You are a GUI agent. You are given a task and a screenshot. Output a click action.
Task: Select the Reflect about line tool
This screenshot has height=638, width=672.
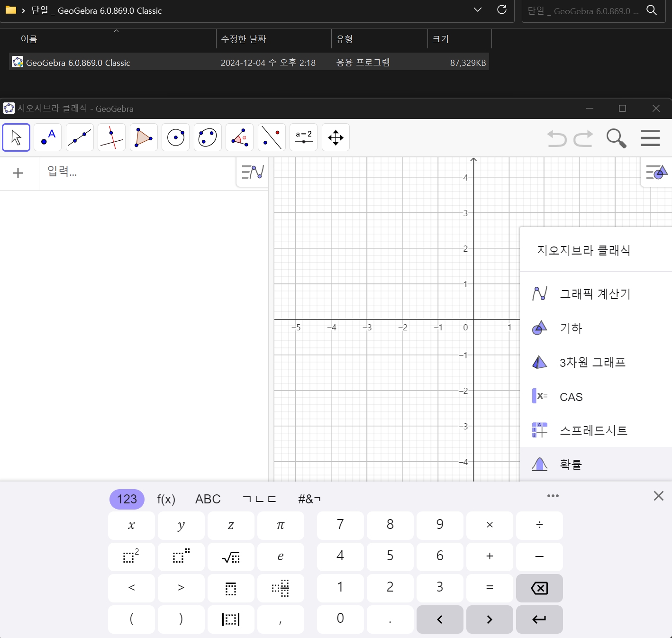(x=272, y=137)
